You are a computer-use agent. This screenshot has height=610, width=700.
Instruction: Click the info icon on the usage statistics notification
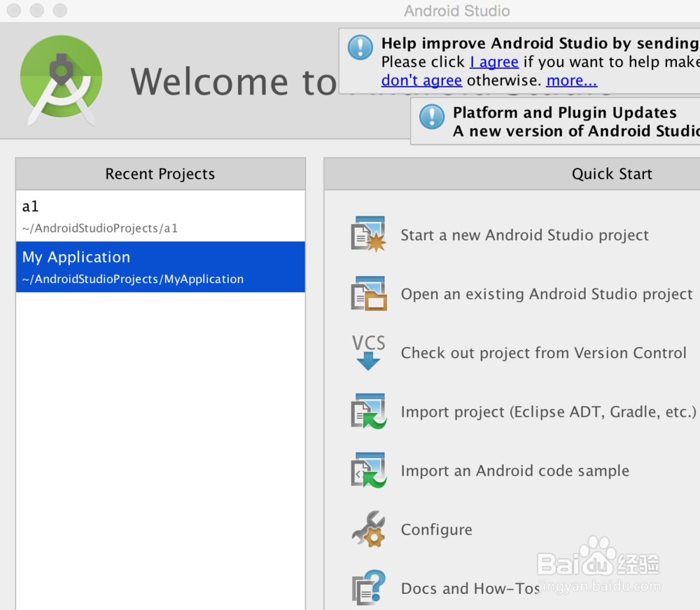click(x=359, y=47)
